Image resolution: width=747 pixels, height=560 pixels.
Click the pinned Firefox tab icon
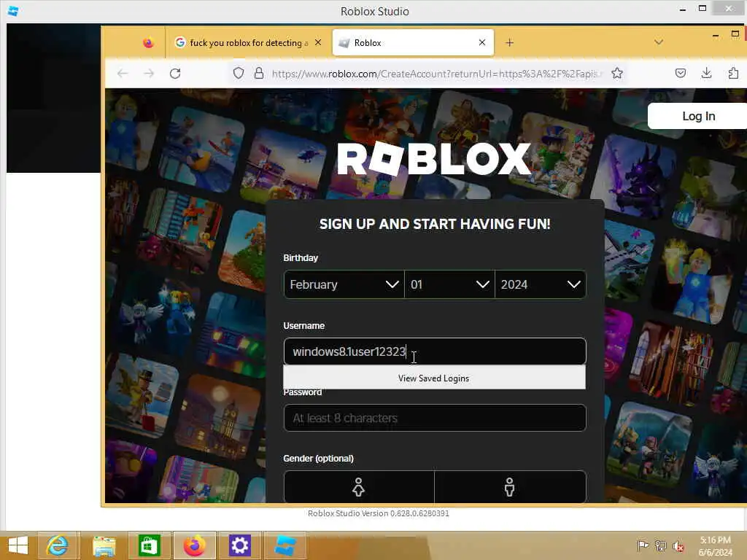tap(148, 43)
